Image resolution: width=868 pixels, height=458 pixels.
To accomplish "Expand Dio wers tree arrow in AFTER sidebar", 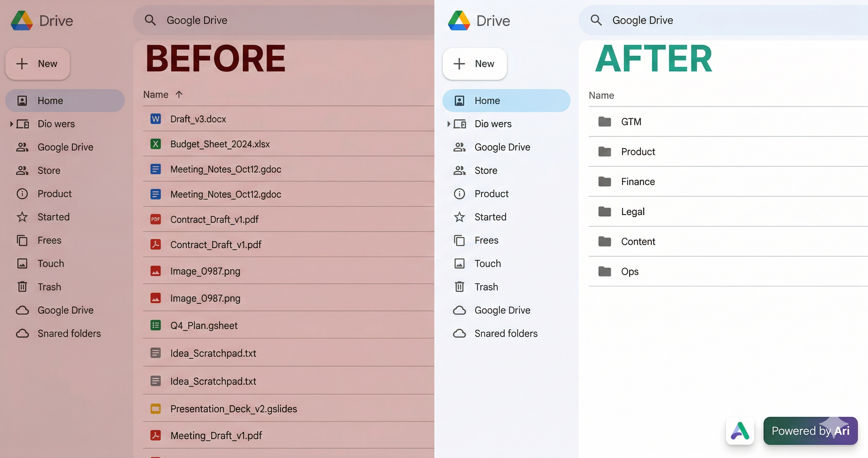I will (449, 124).
